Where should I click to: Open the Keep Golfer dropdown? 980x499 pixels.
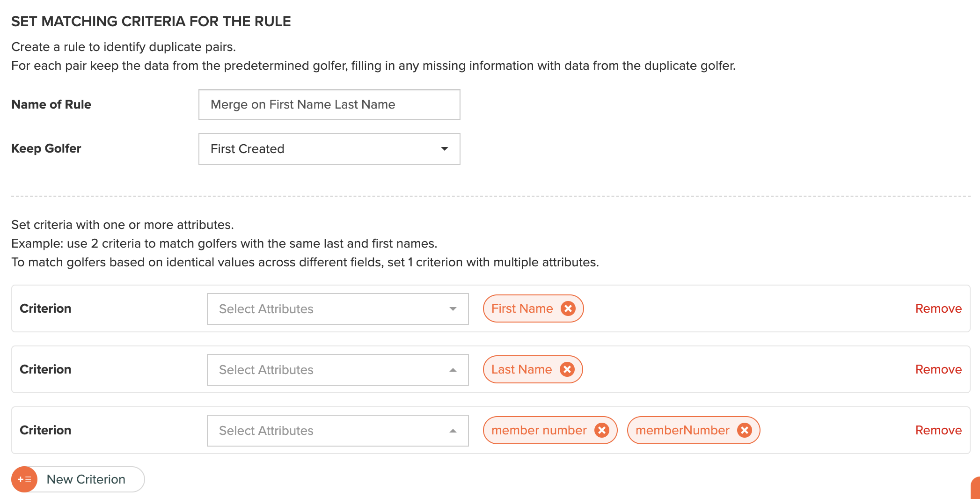pyautogui.click(x=329, y=149)
